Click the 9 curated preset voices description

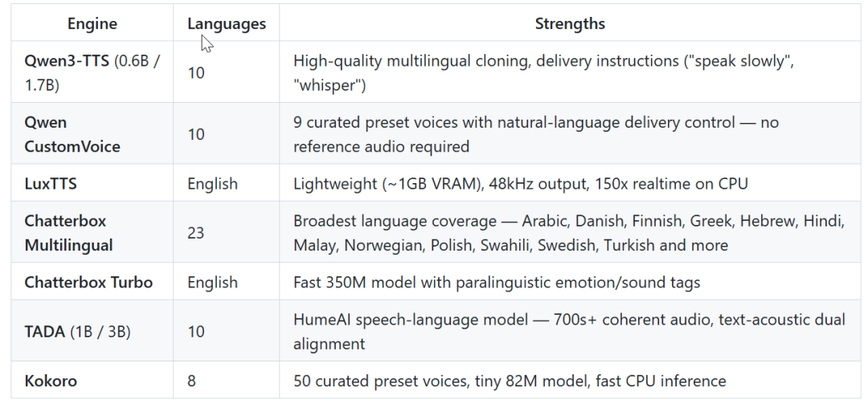point(535,134)
